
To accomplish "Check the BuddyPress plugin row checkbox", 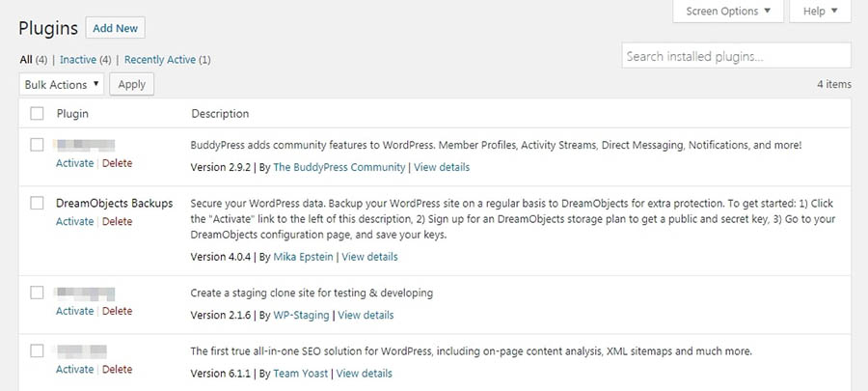I will point(37,145).
